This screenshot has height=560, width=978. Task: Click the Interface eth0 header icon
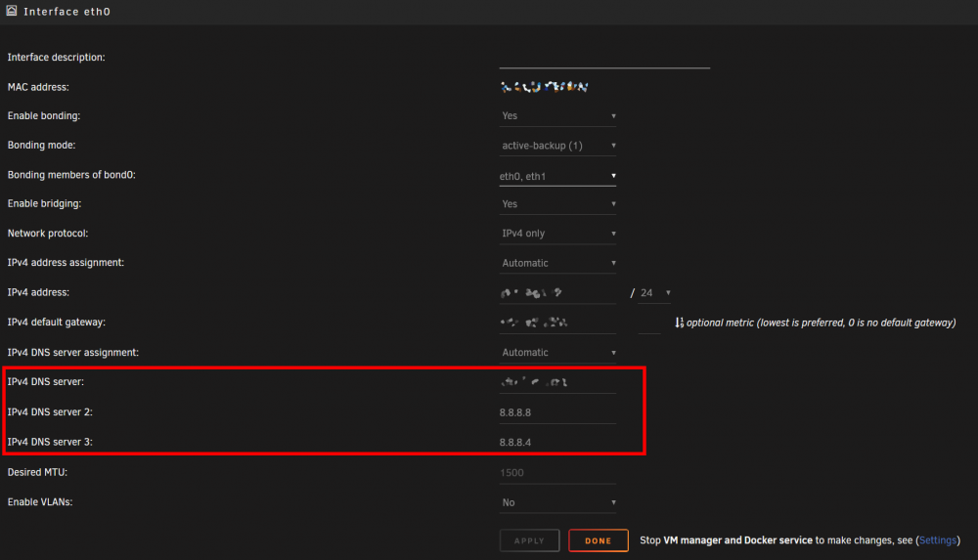tap(11, 11)
